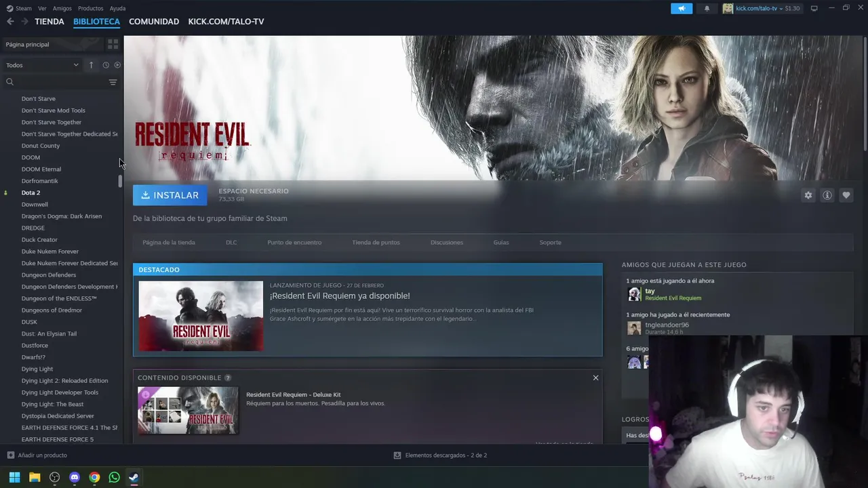Select Dragon's Dogma: Dark Arisen in library
Image resolution: width=868 pixels, height=488 pixels.
[x=62, y=216]
